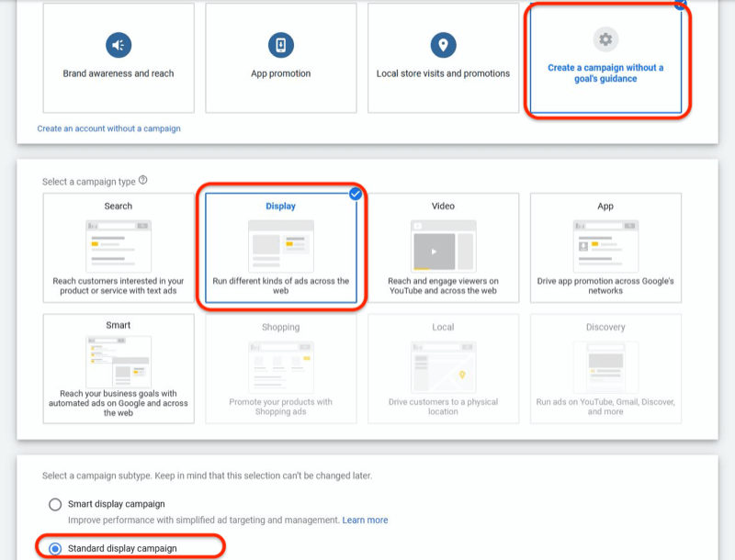Select Smart display campaign radio button
Image resolution: width=735 pixels, height=560 pixels.
coord(55,504)
